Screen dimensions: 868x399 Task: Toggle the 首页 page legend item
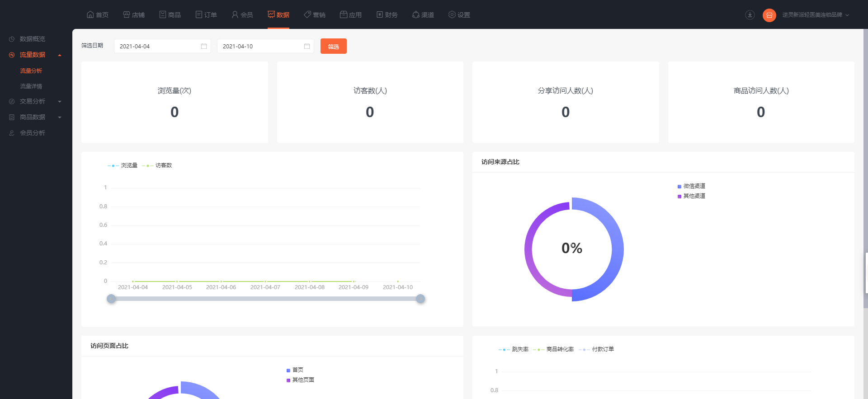[x=295, y=370]
